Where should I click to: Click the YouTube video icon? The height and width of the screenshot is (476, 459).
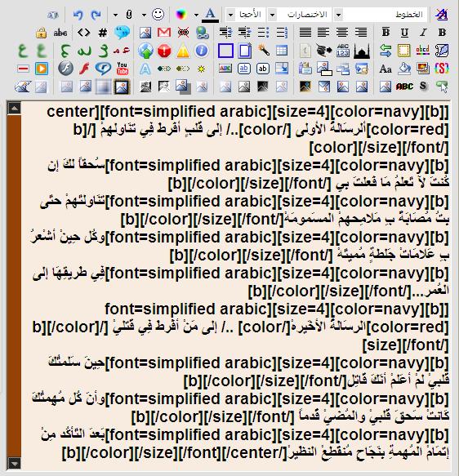(x=122, y=69)
